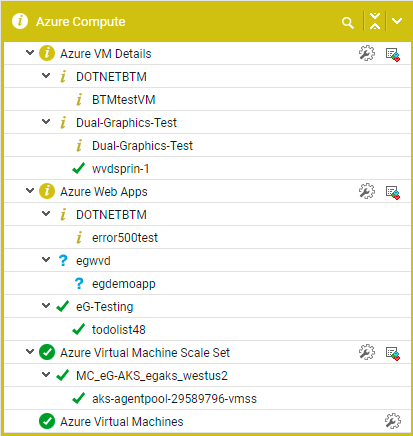Click green check icon of Azure Virtual Machines
The width and height of the screenshot is (413, 436).
pyautogui.click(x=47, y=421)
